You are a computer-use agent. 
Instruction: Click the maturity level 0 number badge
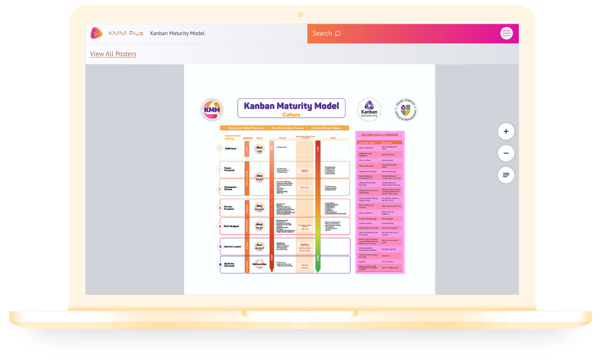[x=220, y=148]
